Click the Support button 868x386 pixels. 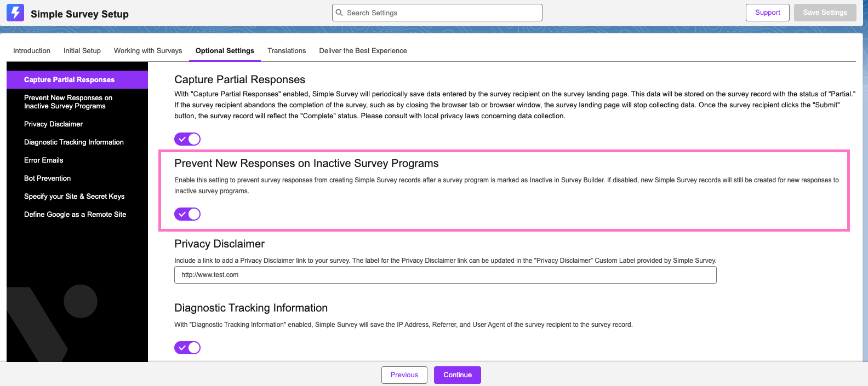768,13
